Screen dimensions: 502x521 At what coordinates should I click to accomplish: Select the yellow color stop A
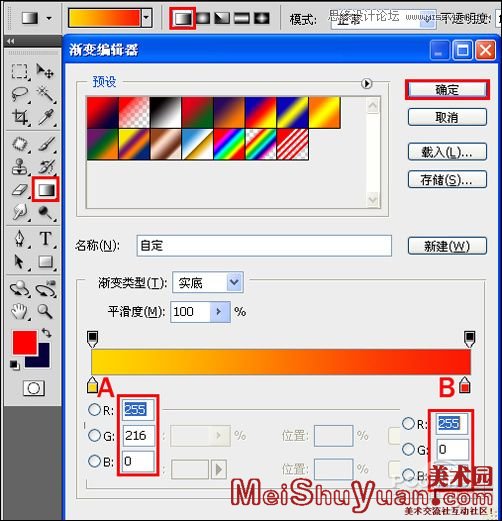(92, 385)
